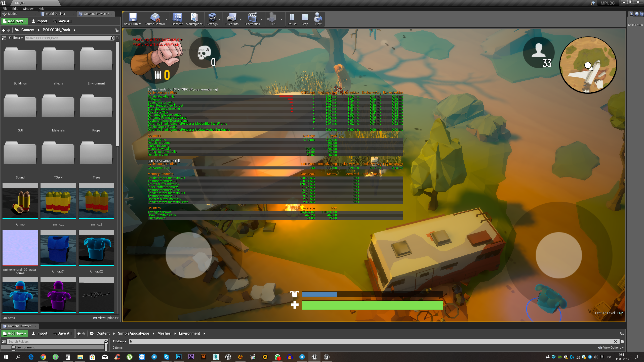Click the Unreal Engine logo at the top left

(3, 3)
